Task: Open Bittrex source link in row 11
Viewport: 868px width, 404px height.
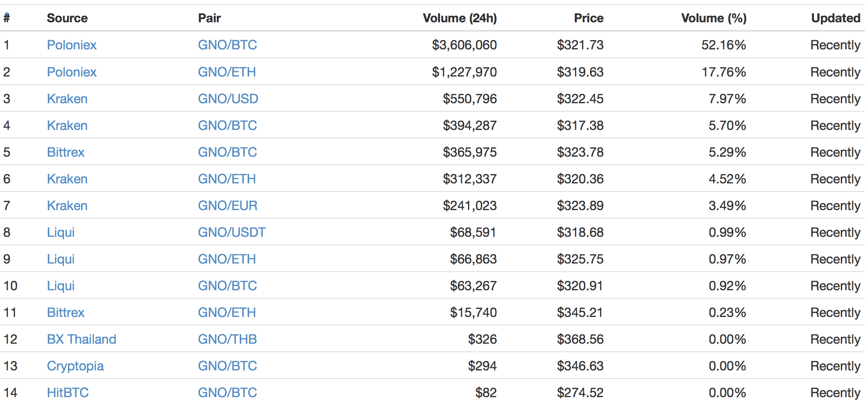Action: 66,313
